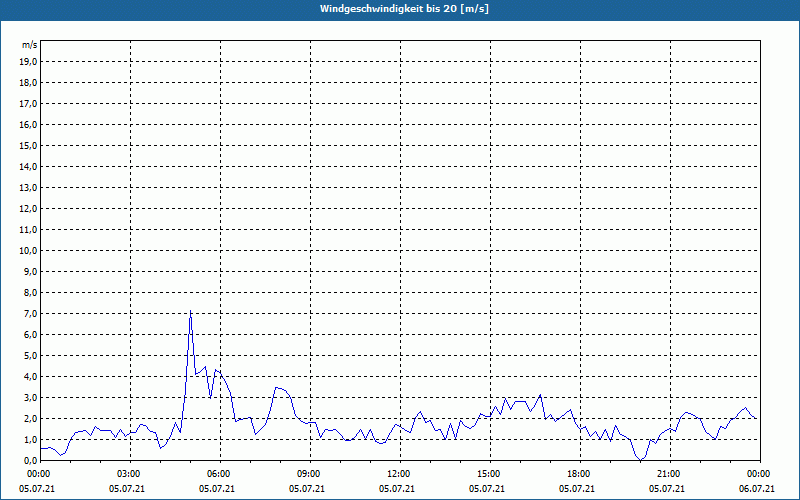Click the 15,0 y-axis label
This screenshot has height=500, width=800.
tap(29, 145)
